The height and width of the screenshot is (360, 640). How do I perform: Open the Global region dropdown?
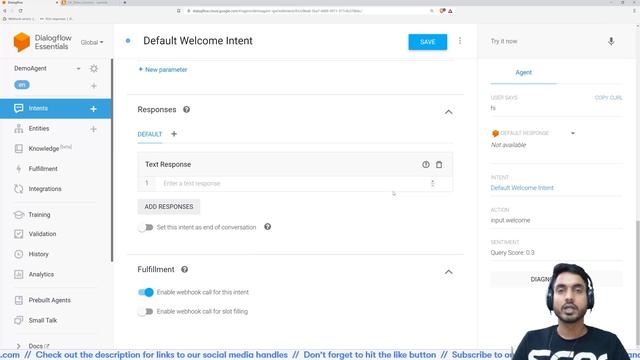92,42
